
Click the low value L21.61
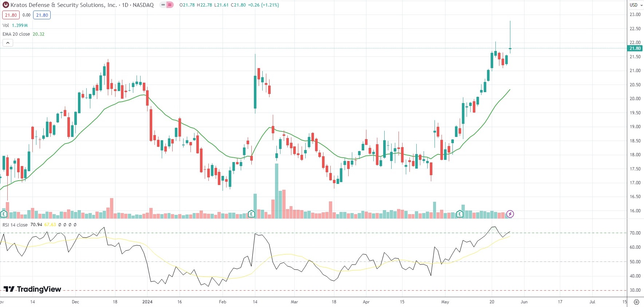pos(221,5)
